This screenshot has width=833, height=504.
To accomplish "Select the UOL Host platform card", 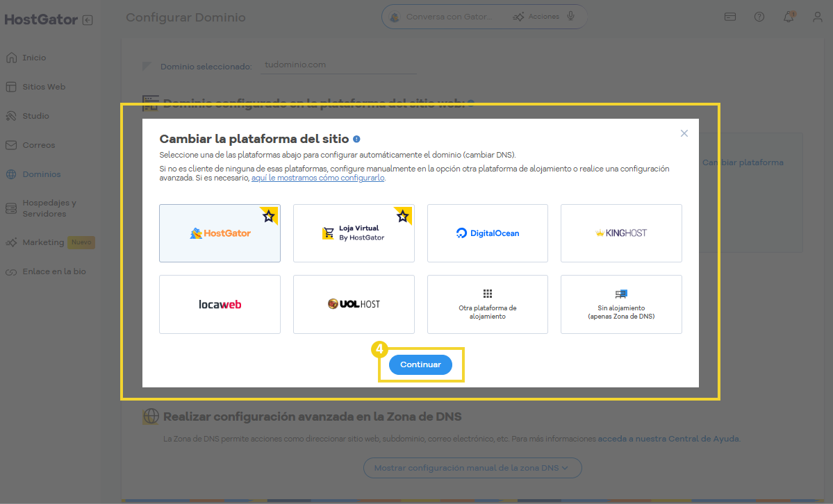I will [354, 304].
